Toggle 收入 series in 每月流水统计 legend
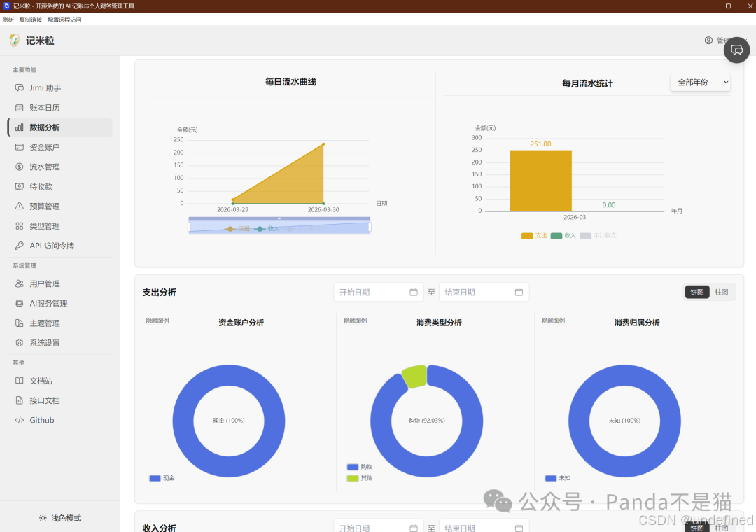Screen dimensions: 756x532 (563, 236)
